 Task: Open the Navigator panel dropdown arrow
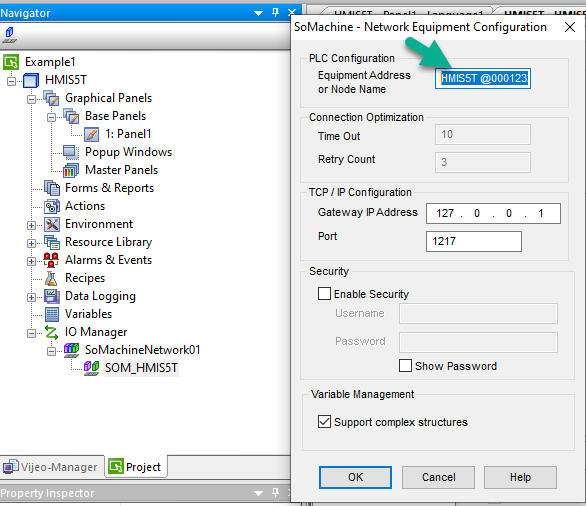point(258,13)
